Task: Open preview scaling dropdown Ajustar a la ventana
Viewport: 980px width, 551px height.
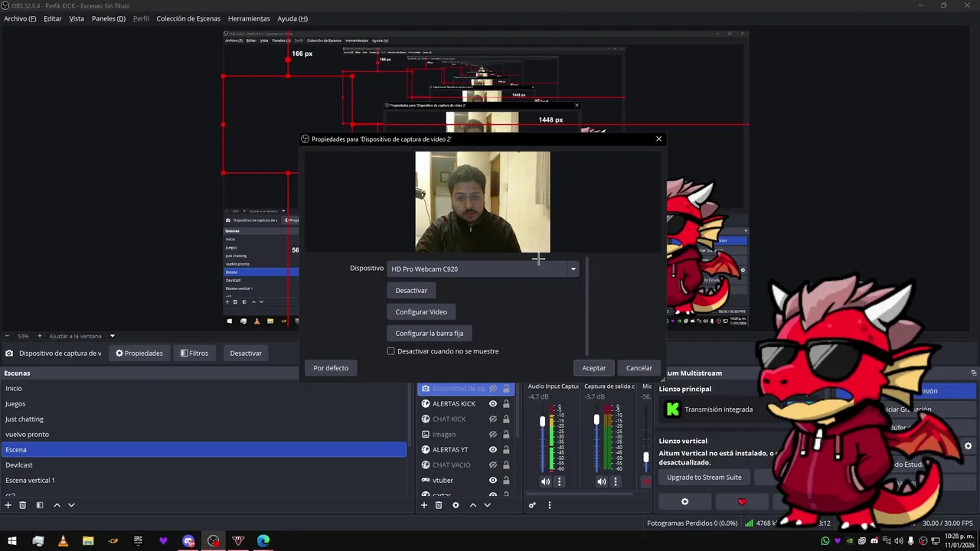Action: point(82,336)
